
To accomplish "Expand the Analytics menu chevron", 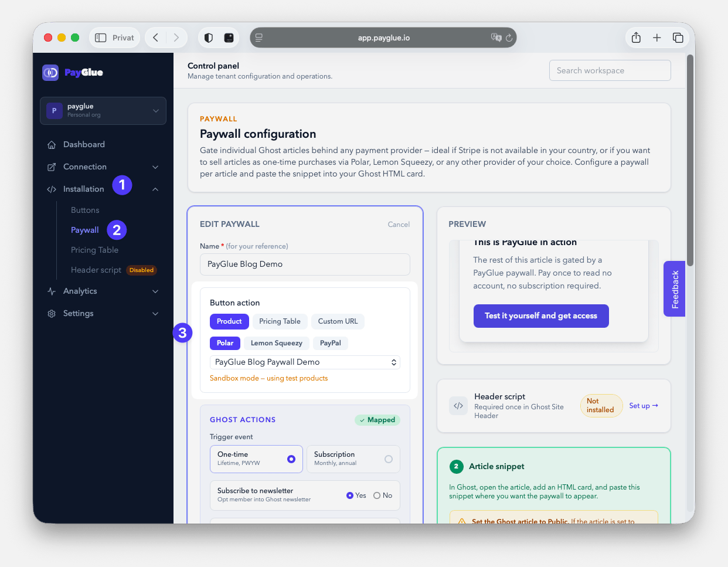I will coord(155,291).
